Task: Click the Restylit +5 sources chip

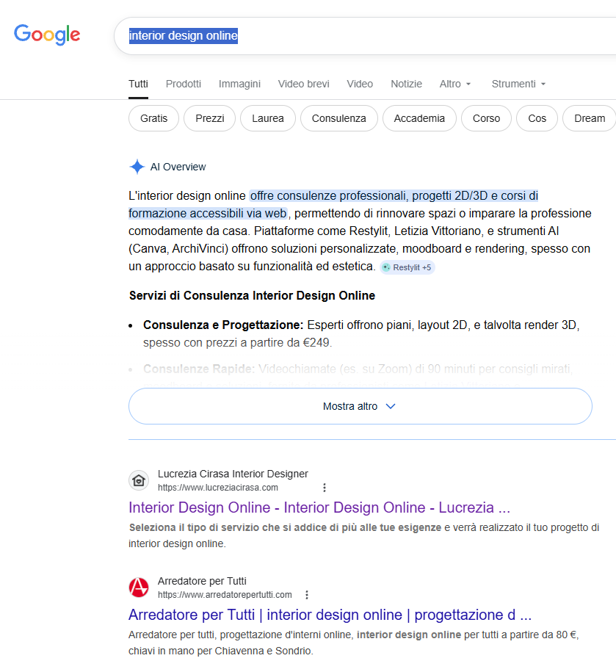Action: [407, 267]
